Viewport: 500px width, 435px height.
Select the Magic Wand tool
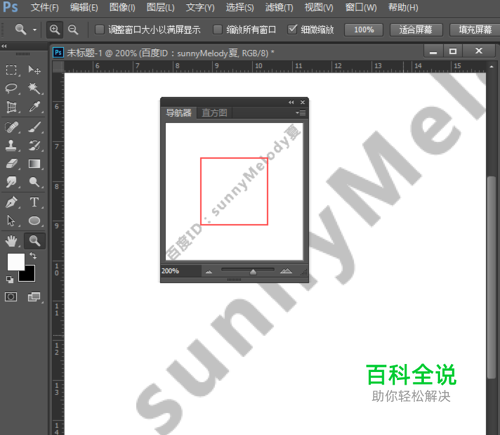34,88
